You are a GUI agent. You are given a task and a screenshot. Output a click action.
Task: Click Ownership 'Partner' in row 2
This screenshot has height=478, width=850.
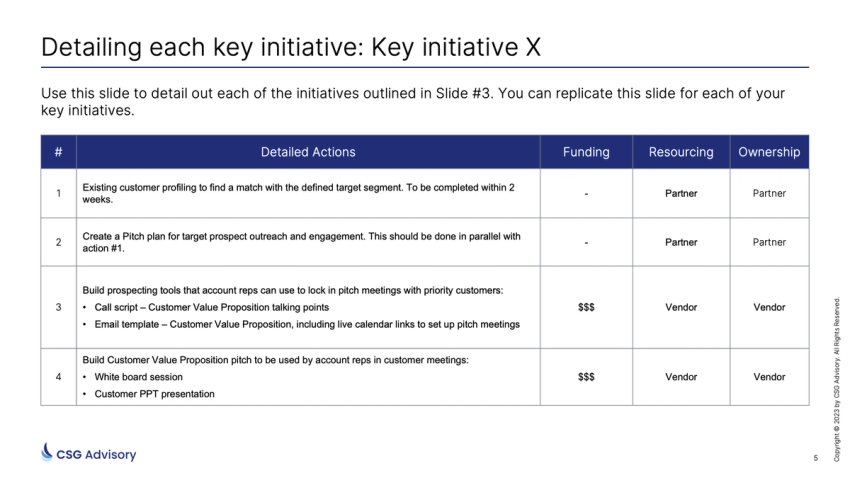tap(769, 242)
